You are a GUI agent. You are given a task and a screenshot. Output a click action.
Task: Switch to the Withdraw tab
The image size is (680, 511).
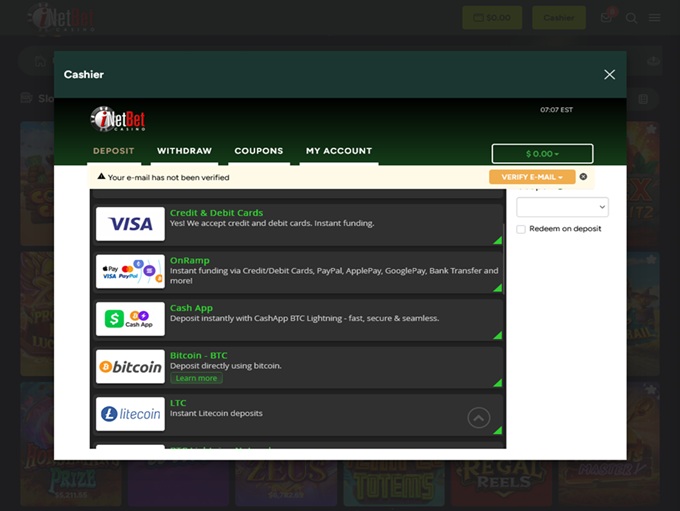click(184, 151)
